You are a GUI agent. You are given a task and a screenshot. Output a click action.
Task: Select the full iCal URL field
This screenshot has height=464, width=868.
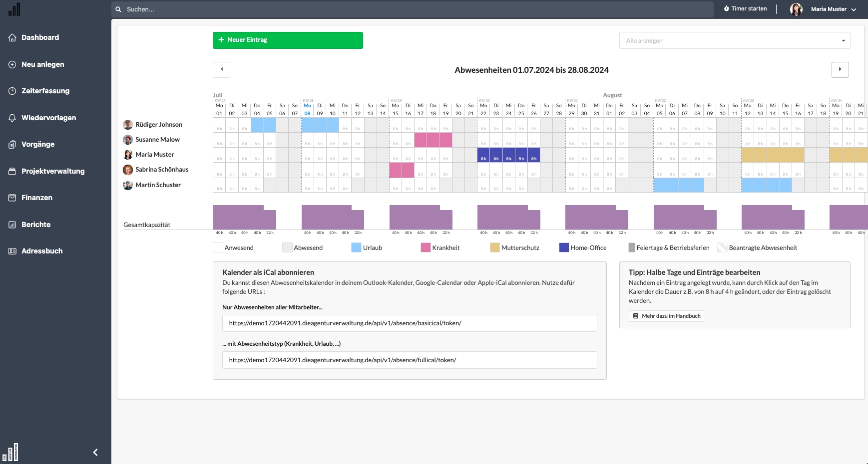coord(410,360)
